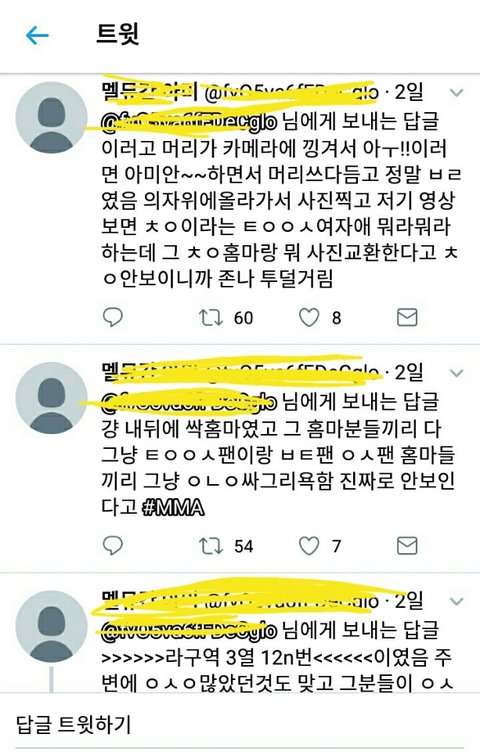Open the tweet text about 라구역 3열
The image size is (480, 752).
pyautogui.click(x=277, y=670)
